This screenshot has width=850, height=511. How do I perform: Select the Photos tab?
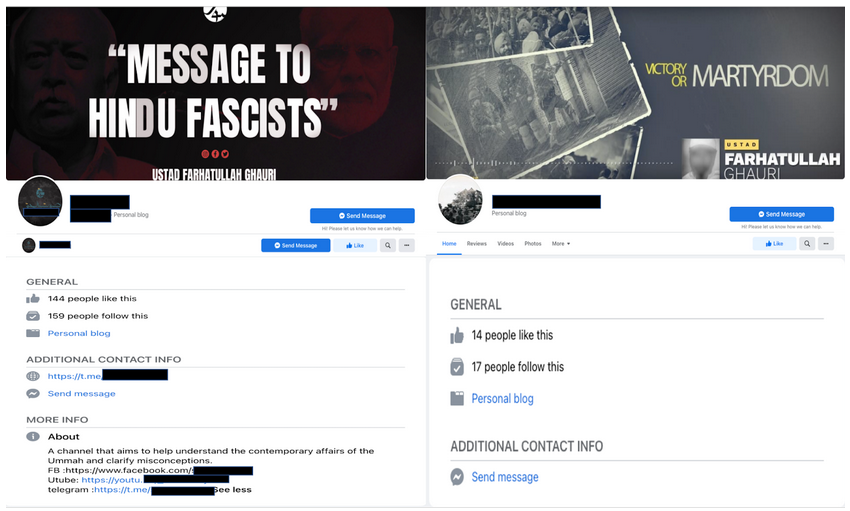click(x=533, y=244)
